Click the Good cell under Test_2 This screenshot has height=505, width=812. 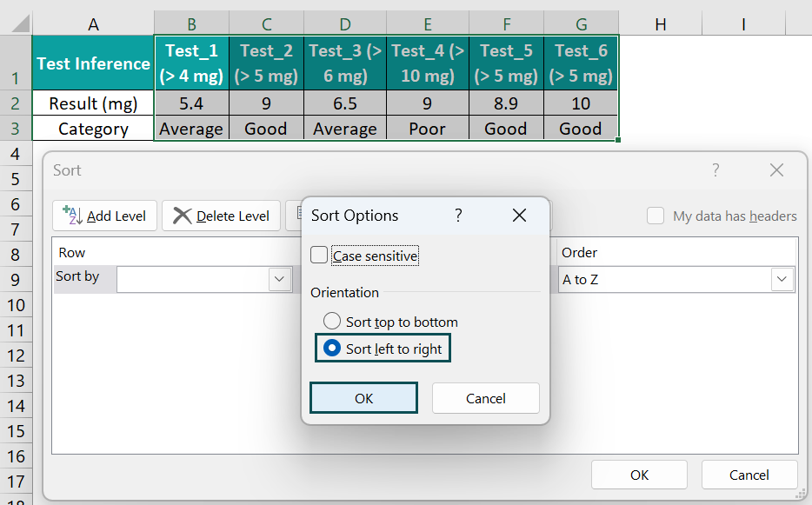coord(267,128)
